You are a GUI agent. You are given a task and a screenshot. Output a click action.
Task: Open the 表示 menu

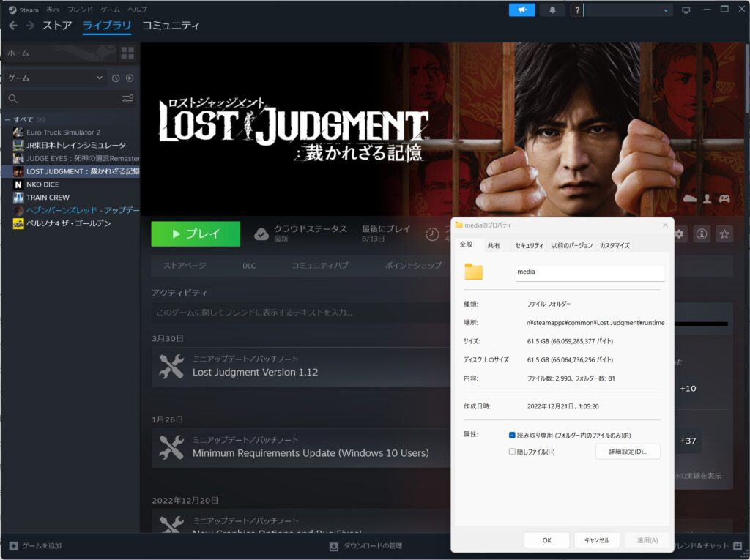pyautogui.click(x=53, y=10)
